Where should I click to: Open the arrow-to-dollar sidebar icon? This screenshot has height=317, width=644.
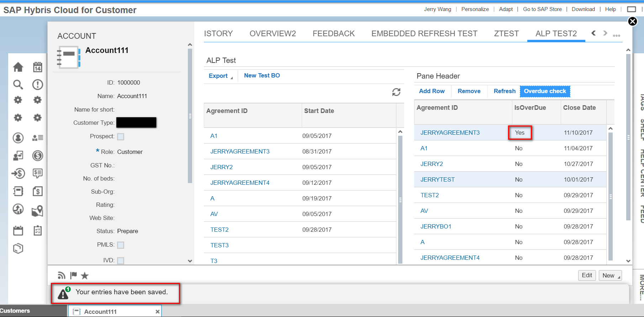tap(18, 173)
